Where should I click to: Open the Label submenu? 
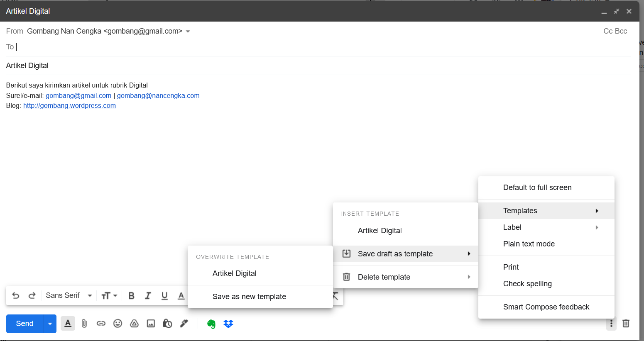(546, 227)
